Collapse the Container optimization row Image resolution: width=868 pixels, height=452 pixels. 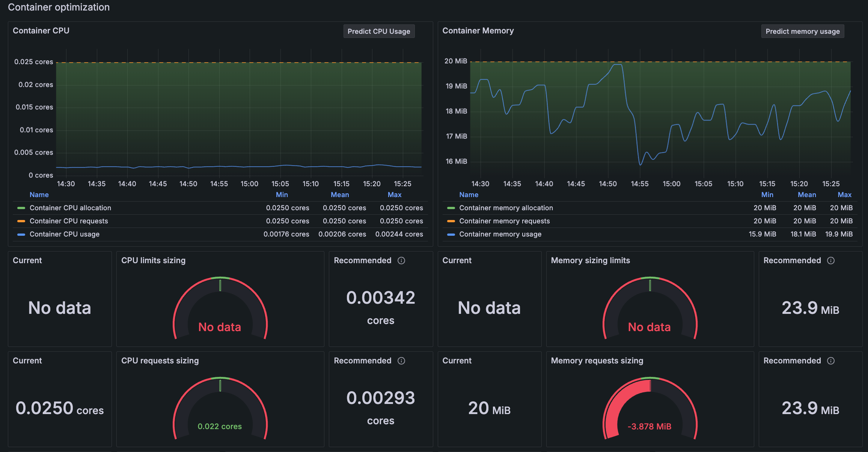[x=59, y=7]
